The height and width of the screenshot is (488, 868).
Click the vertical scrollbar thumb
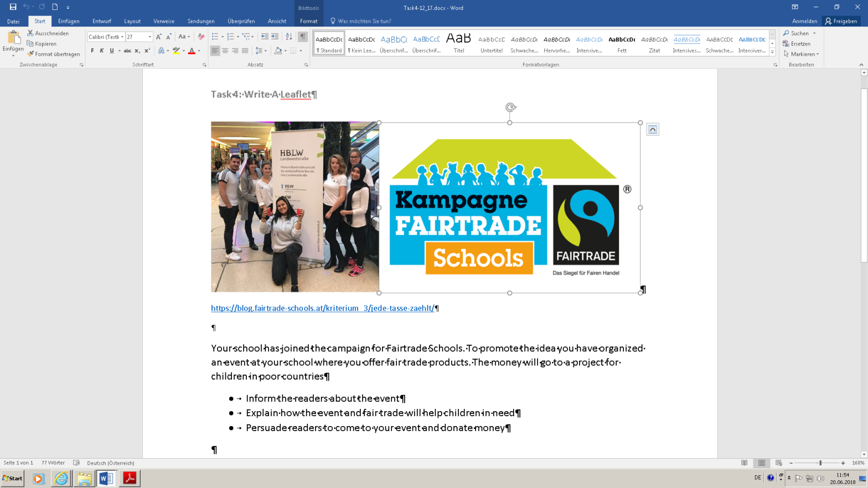(864, 175)
